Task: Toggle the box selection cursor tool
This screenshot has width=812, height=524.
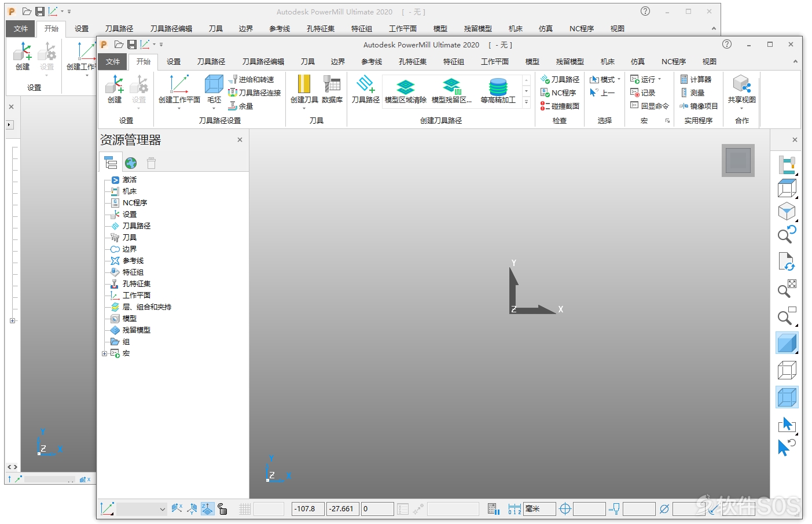Action: pyautogui.click(x=787, y=425)
